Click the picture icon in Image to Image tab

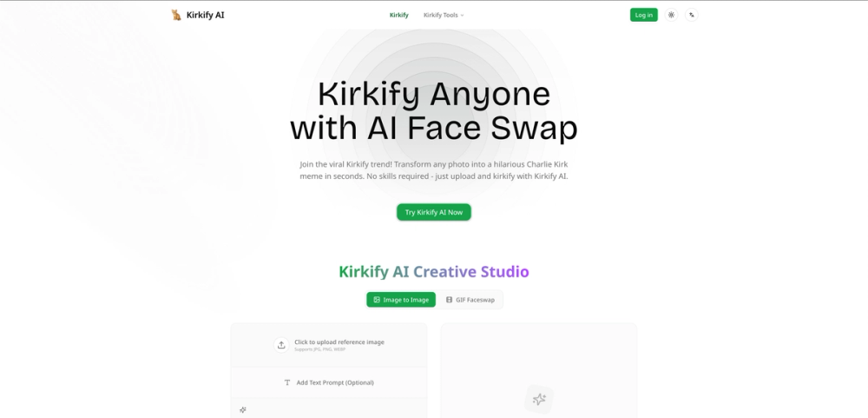pos(377,300)
